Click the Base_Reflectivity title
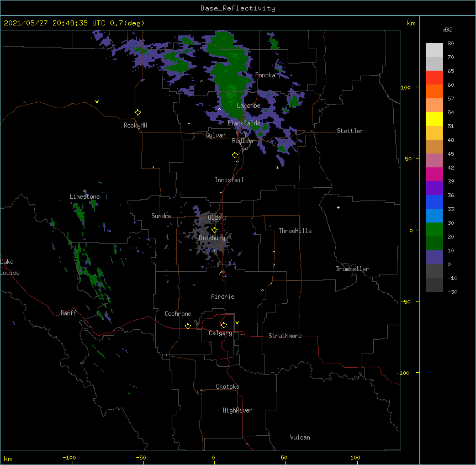This screenshot has height=465, width=476. point(238,8)
